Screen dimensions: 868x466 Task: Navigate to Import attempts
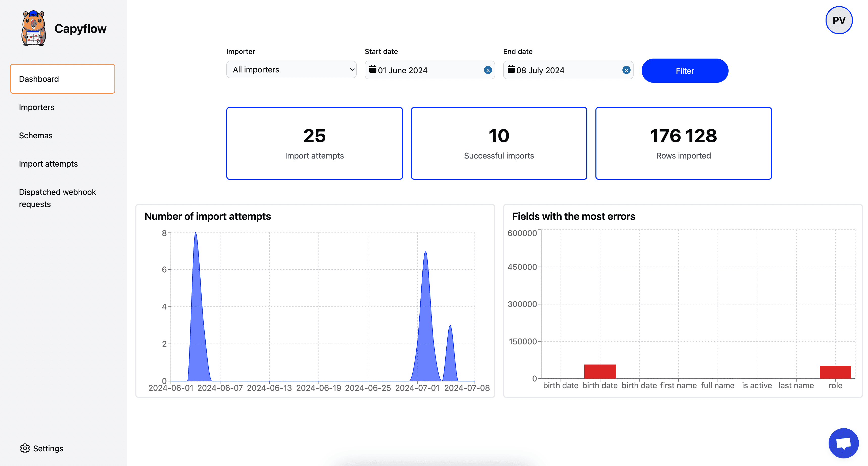48,164
